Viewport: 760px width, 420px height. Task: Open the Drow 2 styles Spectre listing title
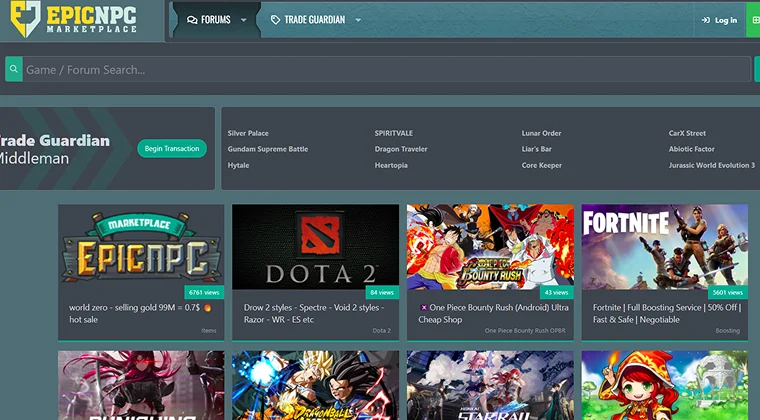pos(314,313)
